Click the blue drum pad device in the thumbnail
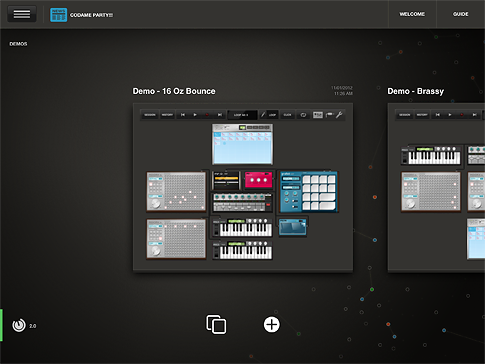Viewport: 485px width, 364px height. (308, 192)
